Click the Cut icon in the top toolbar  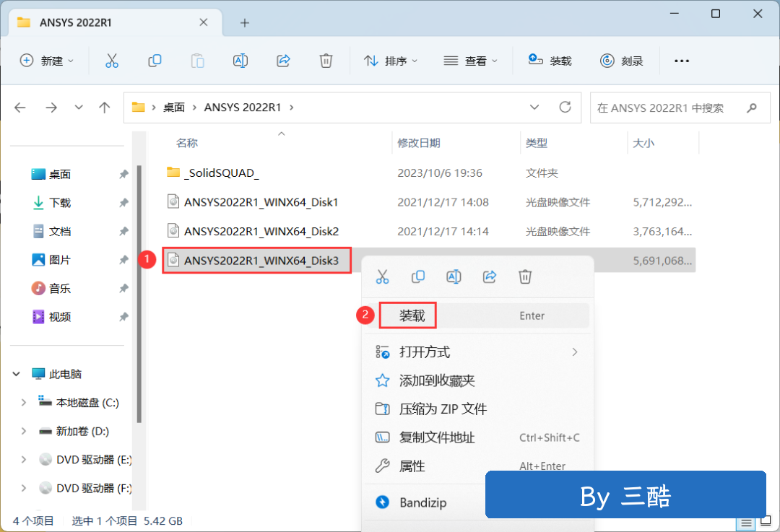(112, 61)
